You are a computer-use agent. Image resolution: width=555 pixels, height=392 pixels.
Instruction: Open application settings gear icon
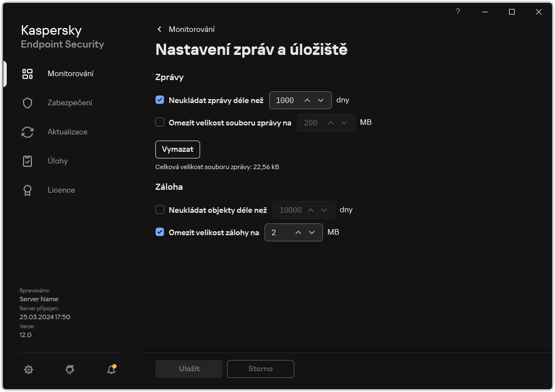(28, 369)
